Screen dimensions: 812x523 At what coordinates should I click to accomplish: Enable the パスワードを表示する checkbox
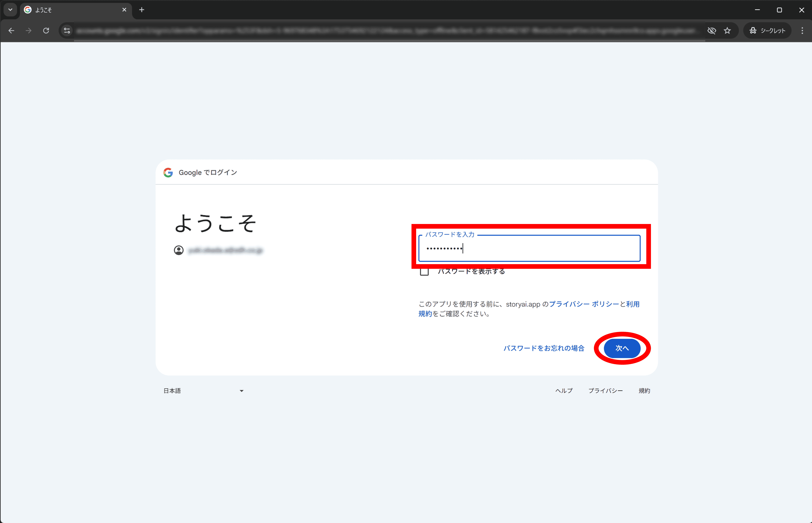(424, 271)
